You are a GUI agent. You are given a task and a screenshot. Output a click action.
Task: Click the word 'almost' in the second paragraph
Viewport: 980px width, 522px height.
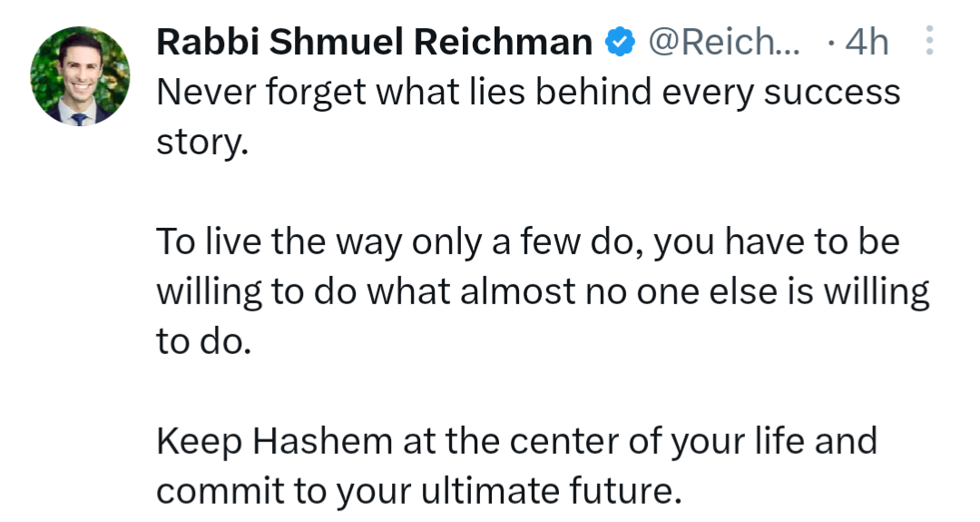[x=517, y=292]
